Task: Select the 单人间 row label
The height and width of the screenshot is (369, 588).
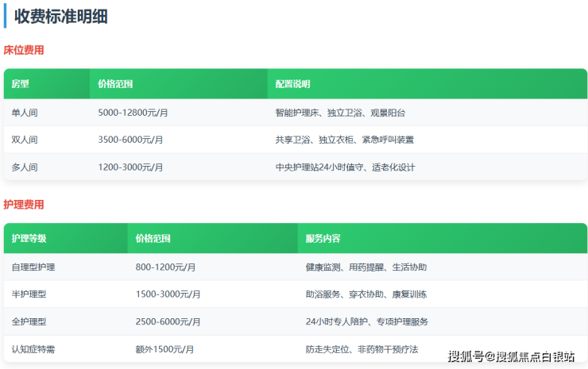Action: (25, 113)
